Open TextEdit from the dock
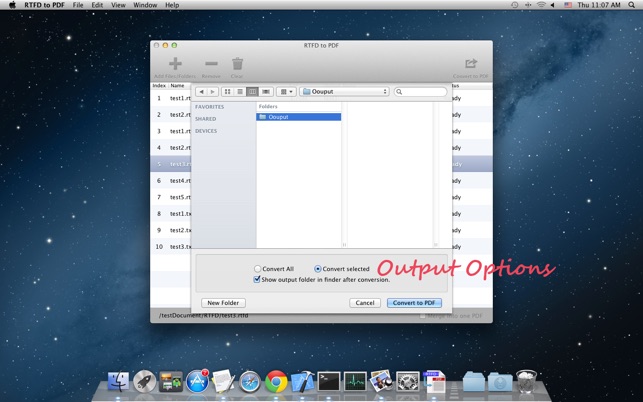 [x=223, y=381]
